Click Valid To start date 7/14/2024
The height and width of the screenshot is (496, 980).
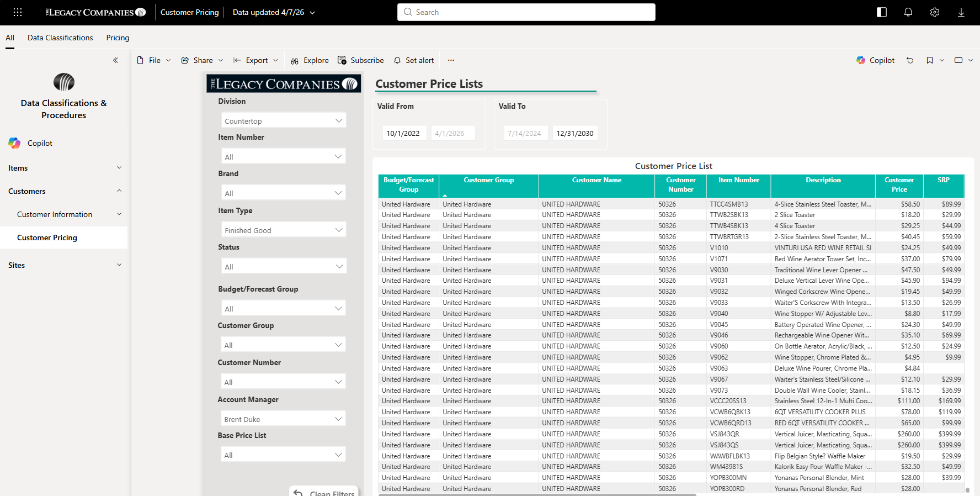526,133
